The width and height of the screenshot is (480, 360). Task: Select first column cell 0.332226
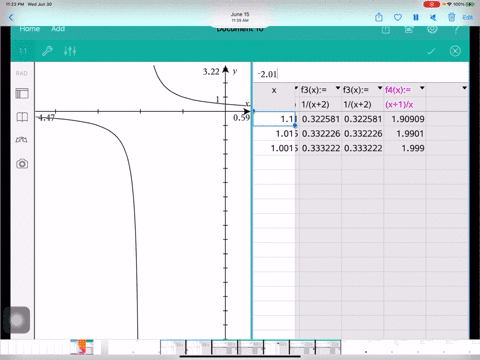(x=321, y=134)
